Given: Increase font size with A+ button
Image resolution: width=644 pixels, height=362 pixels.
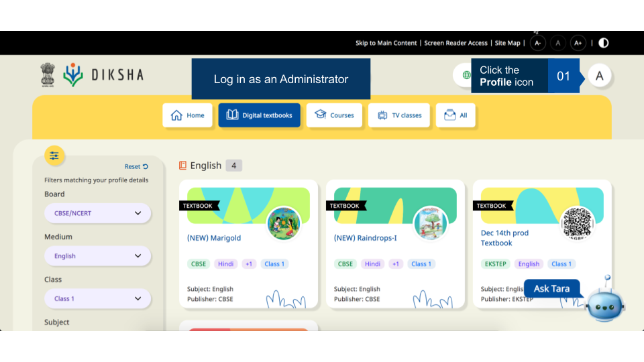Looking at the screenshot, I should point(578,43).
